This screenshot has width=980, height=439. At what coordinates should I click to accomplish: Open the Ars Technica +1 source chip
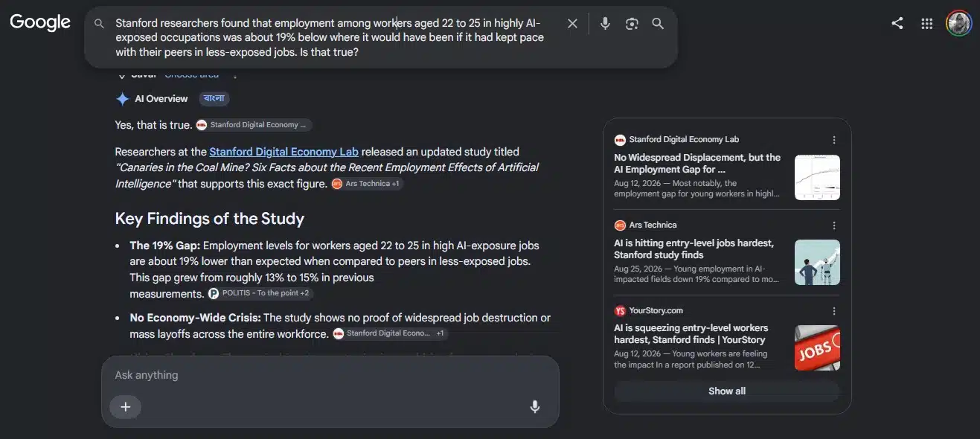(x=367, y=184)
